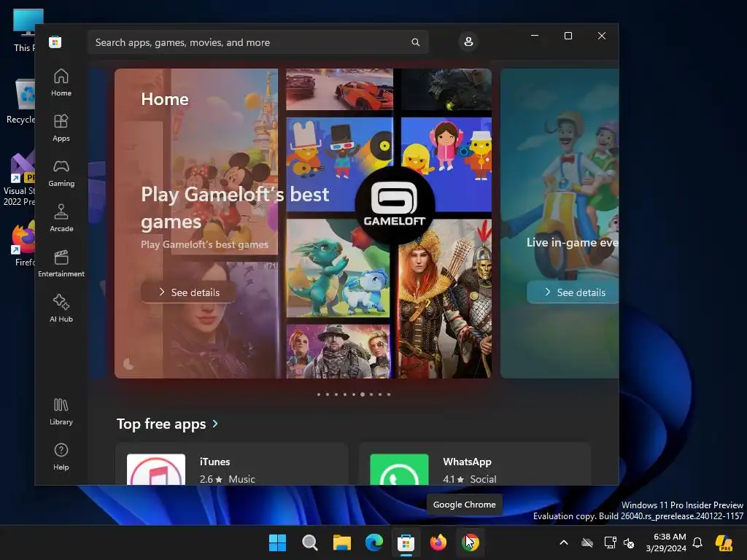Open the clock showing 6:38 AM
This screenshot has height=560, width=747.
(667, 542)
